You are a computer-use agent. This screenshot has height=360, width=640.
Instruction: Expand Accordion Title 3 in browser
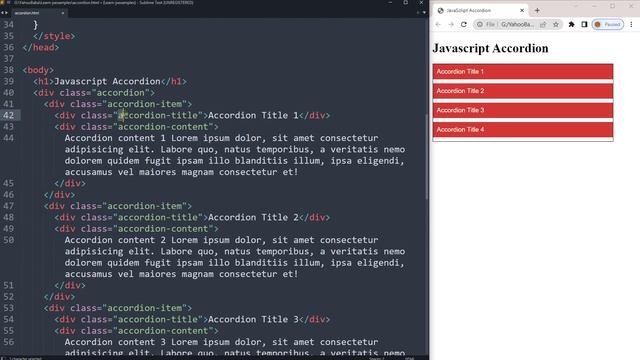523,110
